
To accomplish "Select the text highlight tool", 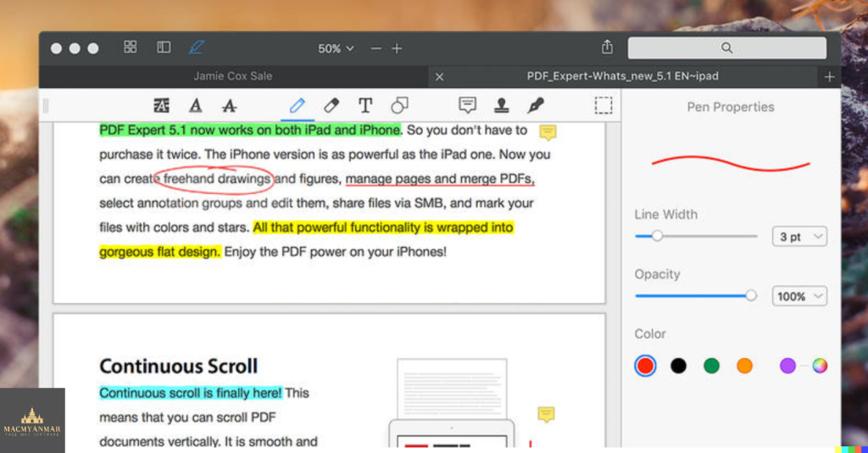I will tap(162, 105).
